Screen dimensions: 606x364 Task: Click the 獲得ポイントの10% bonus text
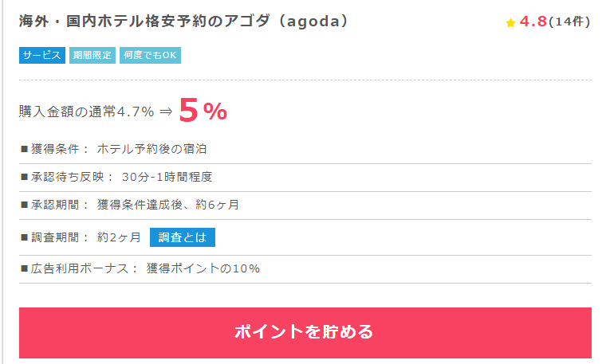point(203,268)
